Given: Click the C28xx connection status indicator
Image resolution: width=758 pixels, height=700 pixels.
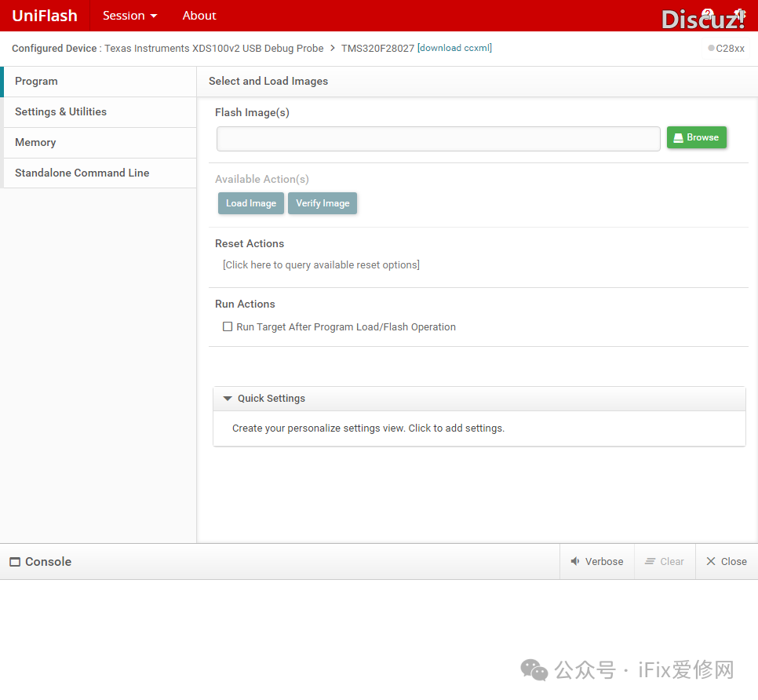Looking at the screenshot, I should pos(726,49).
